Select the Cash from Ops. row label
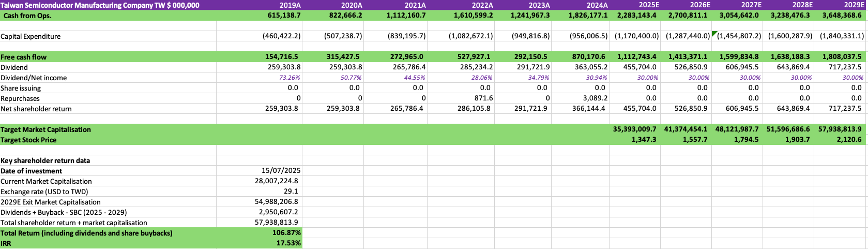This screenshot has height=249, width=868. point(27,16)
